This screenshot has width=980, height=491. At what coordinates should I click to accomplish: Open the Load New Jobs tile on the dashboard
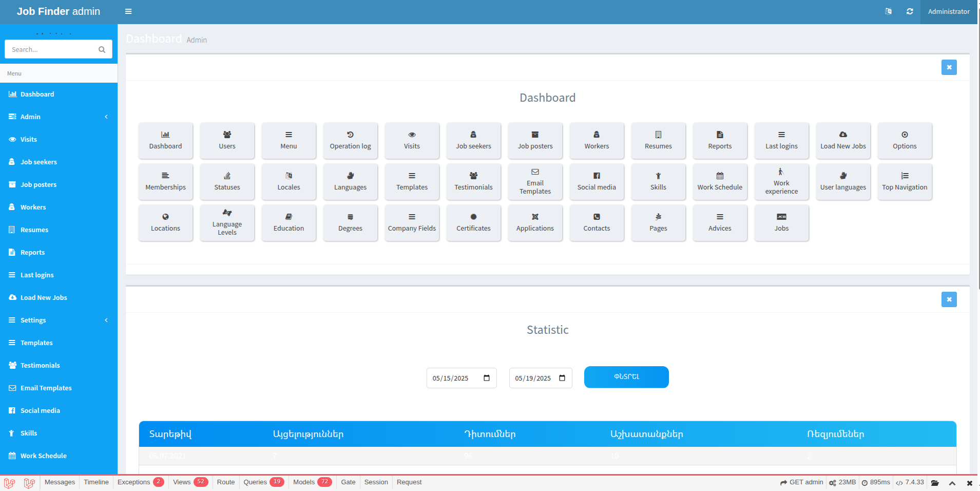843,140
